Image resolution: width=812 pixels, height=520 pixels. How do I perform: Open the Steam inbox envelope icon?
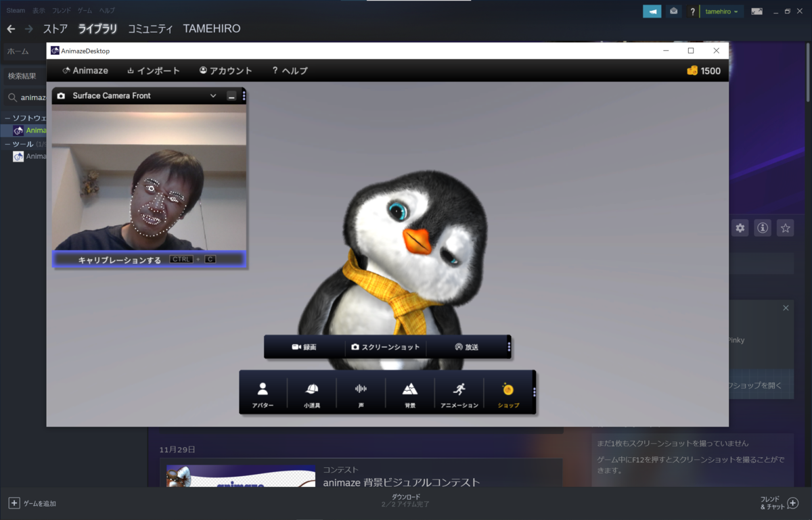click(673, 11)
